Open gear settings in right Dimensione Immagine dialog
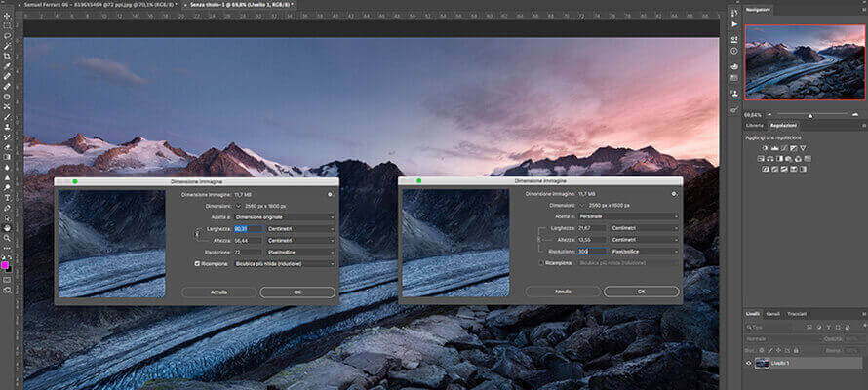 (675, 194)
